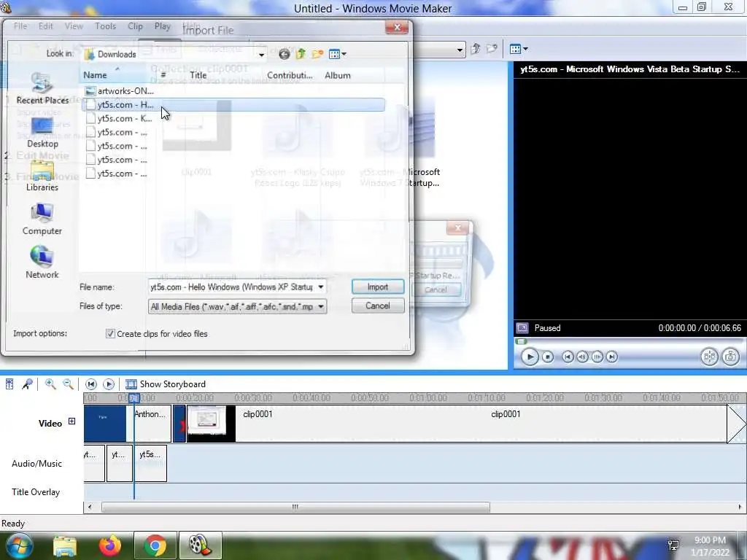747x560 pixels.
Task: Click Show Storyboard button
Action: click(166, 384)
